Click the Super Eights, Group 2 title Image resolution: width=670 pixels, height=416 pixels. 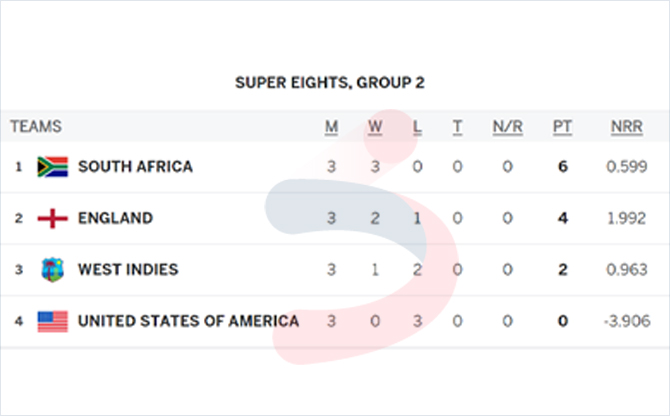coord(330,82)
